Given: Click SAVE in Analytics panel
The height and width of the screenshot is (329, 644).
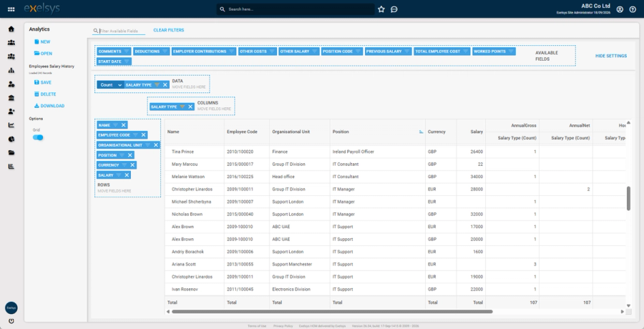Looking at the screenshot, I should [43, 82].
